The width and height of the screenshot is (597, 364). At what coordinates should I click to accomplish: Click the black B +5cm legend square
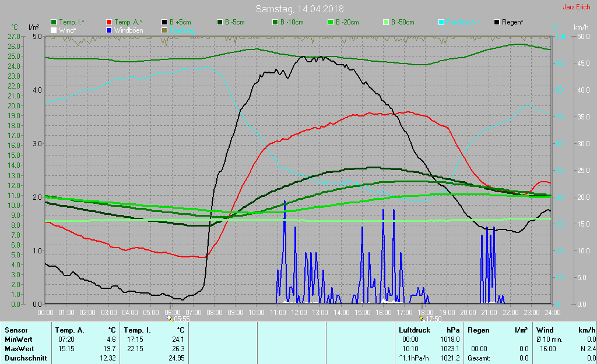[x=164, y=22]
